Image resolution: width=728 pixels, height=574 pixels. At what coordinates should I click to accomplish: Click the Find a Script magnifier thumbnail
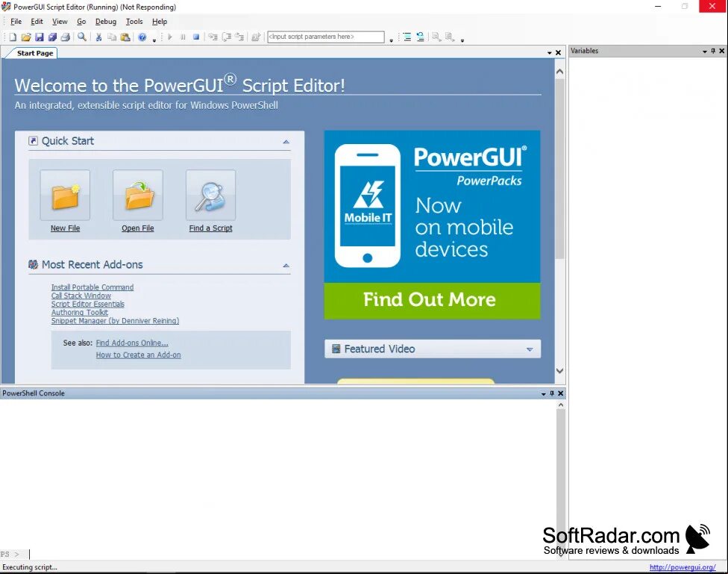click(211, 196)
